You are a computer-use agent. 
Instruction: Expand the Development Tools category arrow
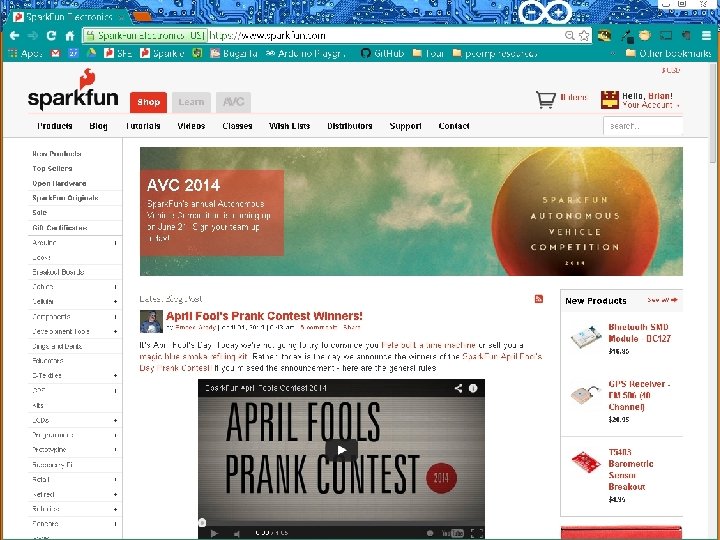coord(115,332)
